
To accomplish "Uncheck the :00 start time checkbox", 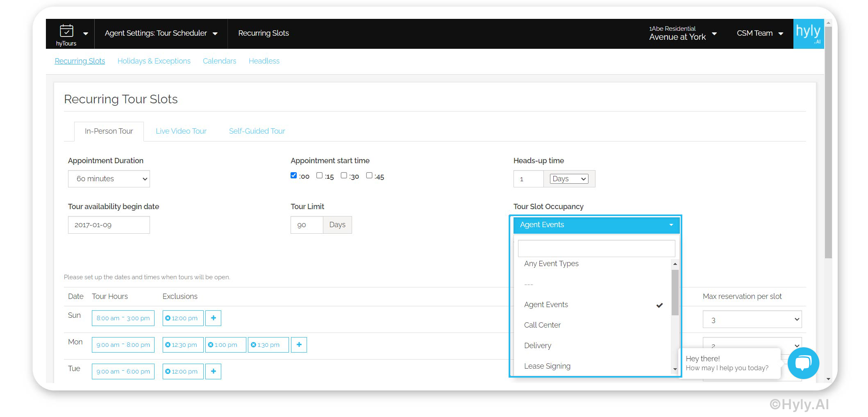I will pos(293,175).
